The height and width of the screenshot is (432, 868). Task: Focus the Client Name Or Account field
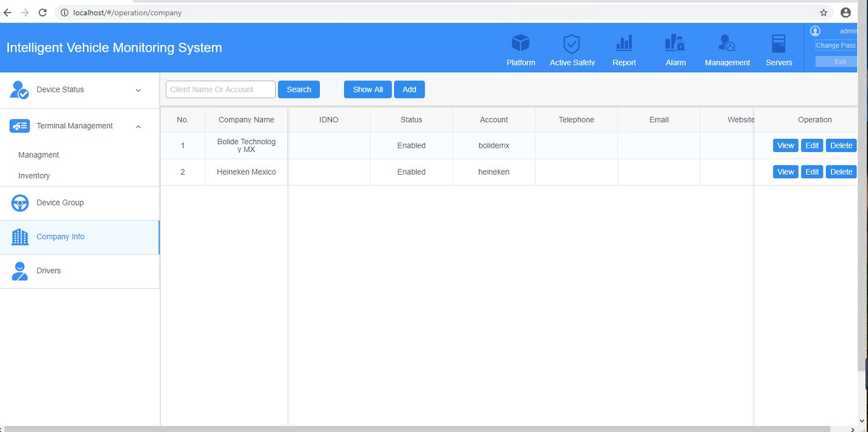(x=221, y=89)
